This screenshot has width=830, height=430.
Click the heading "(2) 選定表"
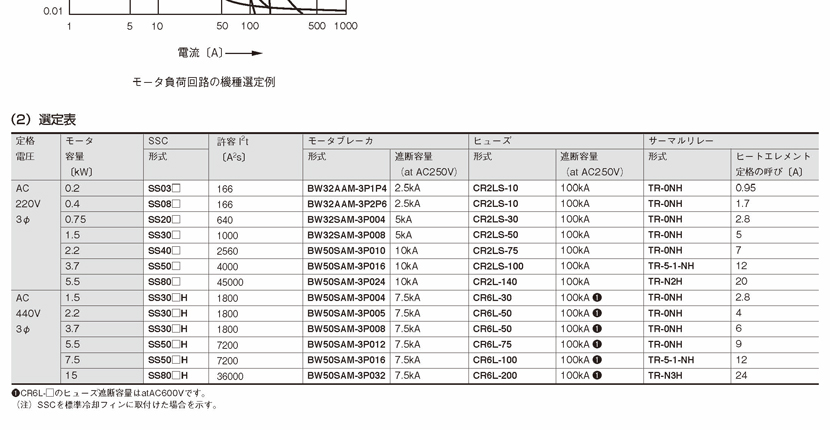(43, 120)
